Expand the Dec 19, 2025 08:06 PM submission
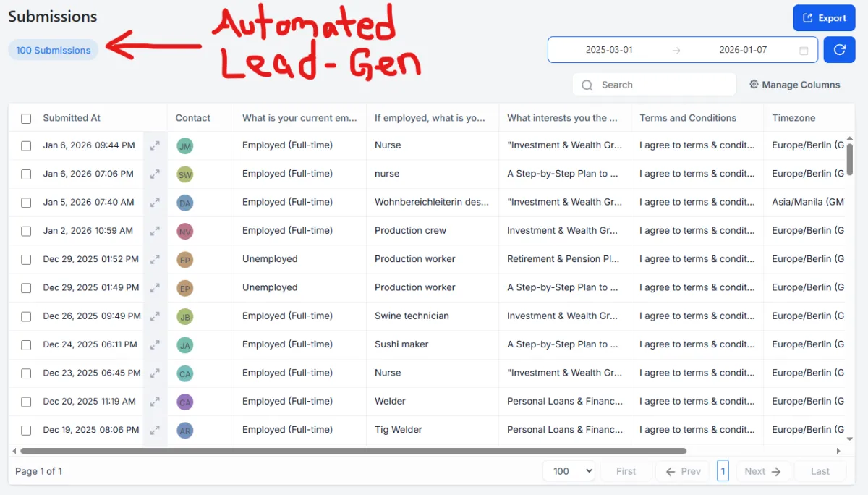 click(155, 431)
